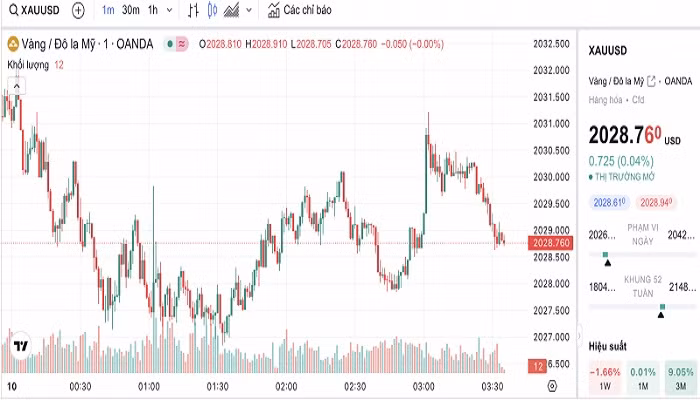Select the bar chart style icon

190,10
